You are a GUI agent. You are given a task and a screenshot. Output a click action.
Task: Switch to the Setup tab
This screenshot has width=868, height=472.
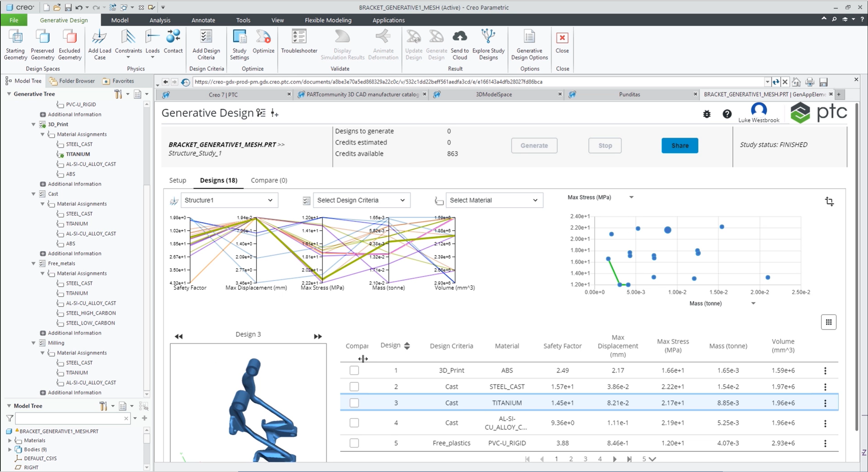click(x=177, y=180)
